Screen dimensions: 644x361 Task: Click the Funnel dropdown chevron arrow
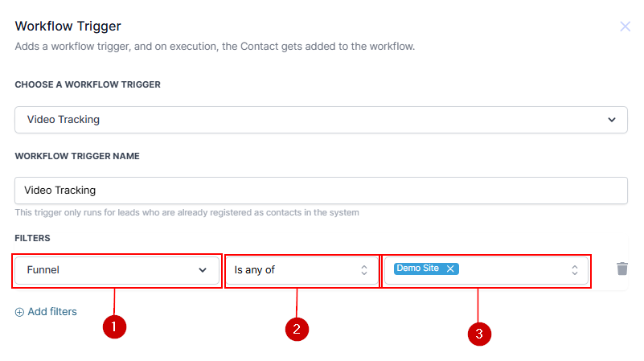pyautogui.click(x=203, y=270)
